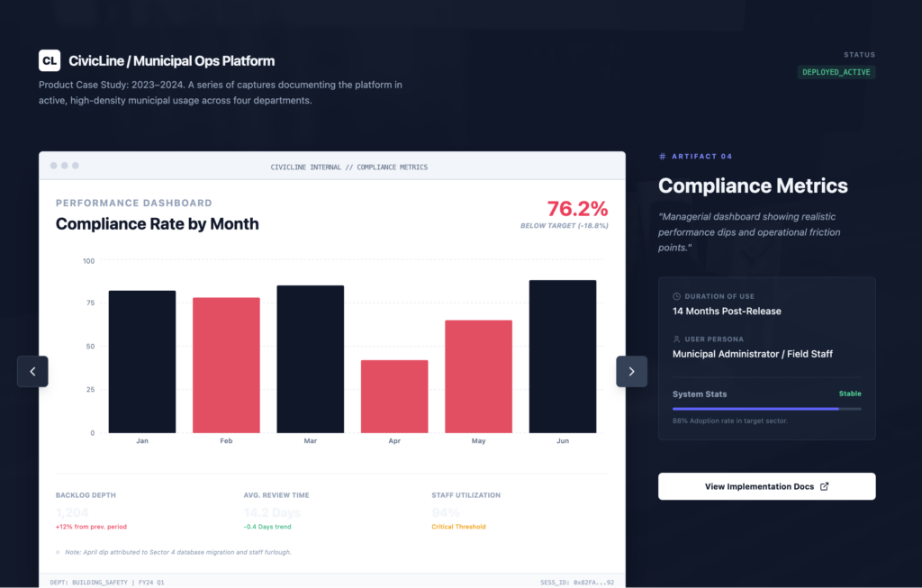The height and width of the screenshot is (588, 922).
Task: Click the CivicLine / Municipal Ops Platform title
Action: [172, 61]
